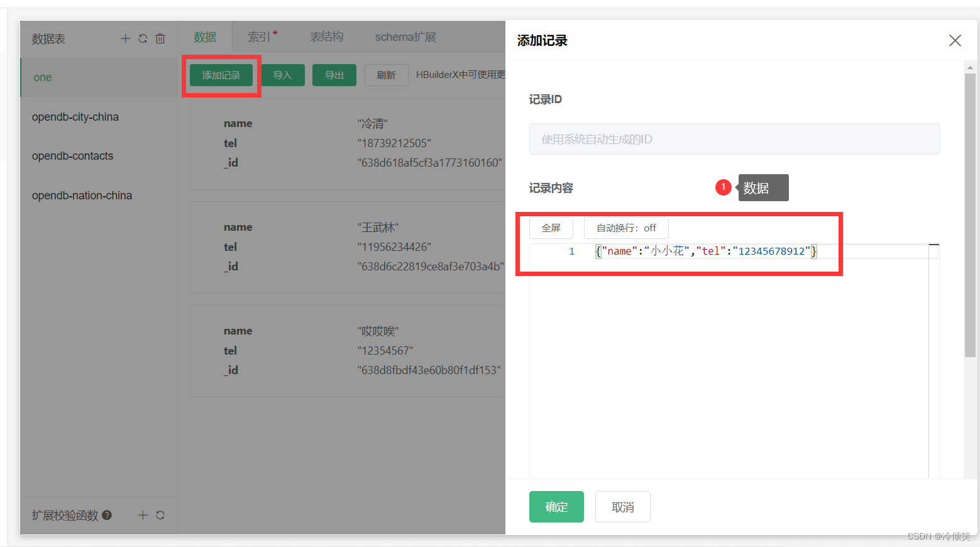Click the 记录内容 label

point(551,188)
